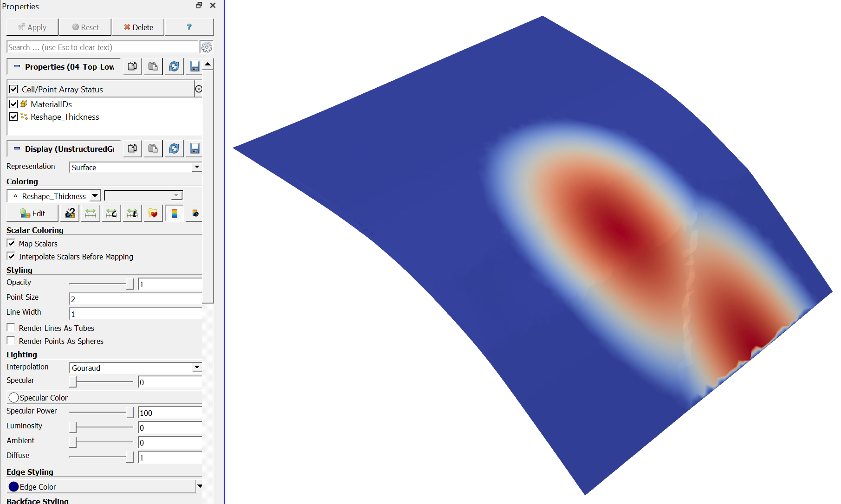Open the color map Edit dialog
The width and height of the screenshot is (841, 504).
32,213
